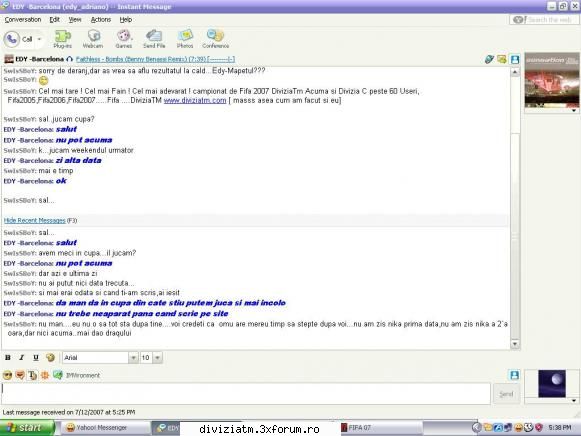Open the Audibles icon

(x=20, y=375)
